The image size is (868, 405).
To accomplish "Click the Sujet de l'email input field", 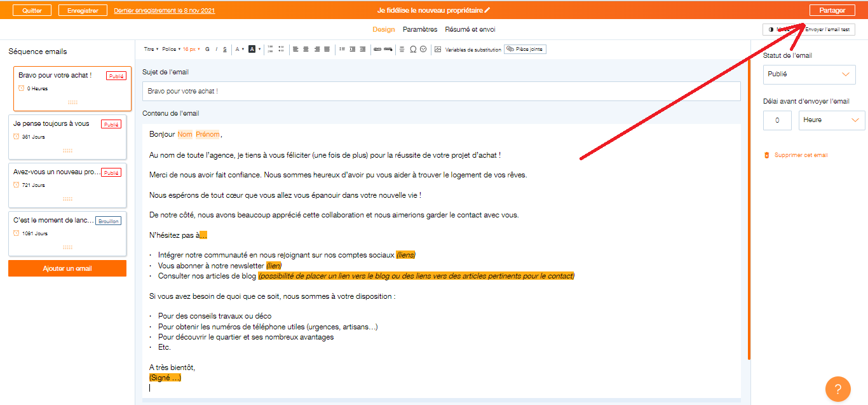I will 442,91.
